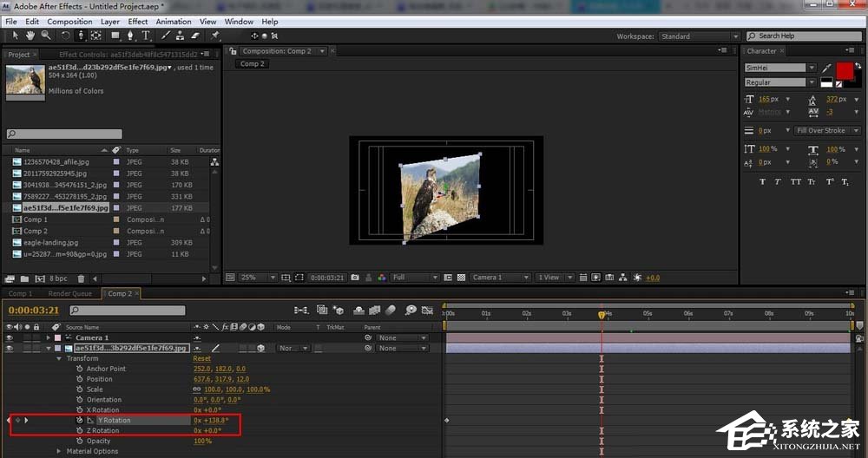
Task: Click Reset link in Transform row
Action: point(201,358)
